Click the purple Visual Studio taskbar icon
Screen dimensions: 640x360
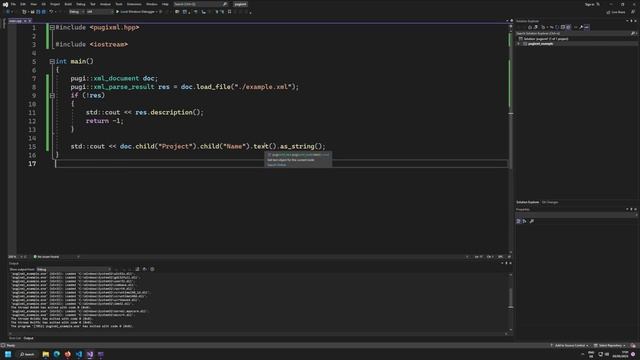[x=90, y=354]
